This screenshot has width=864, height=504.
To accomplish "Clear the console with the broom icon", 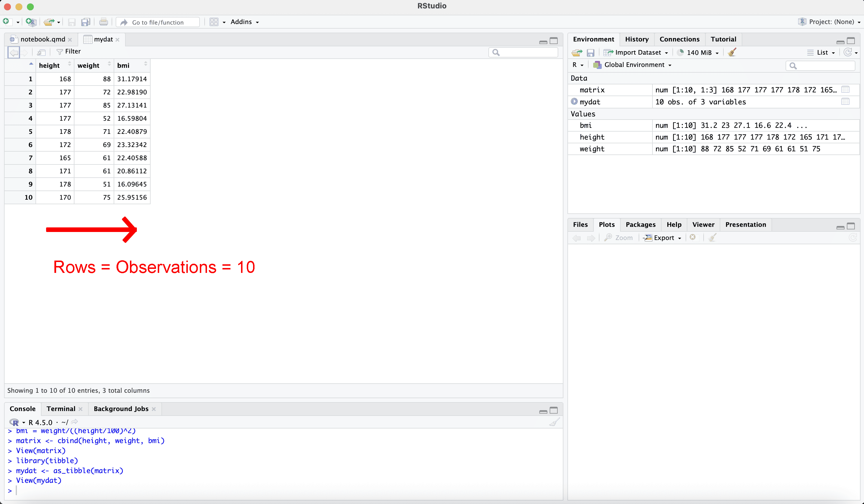I will pos(554,422).
